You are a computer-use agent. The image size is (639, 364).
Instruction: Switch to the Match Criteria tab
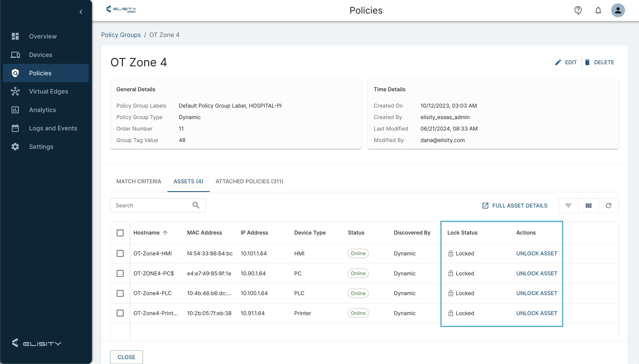coord(139,181)
